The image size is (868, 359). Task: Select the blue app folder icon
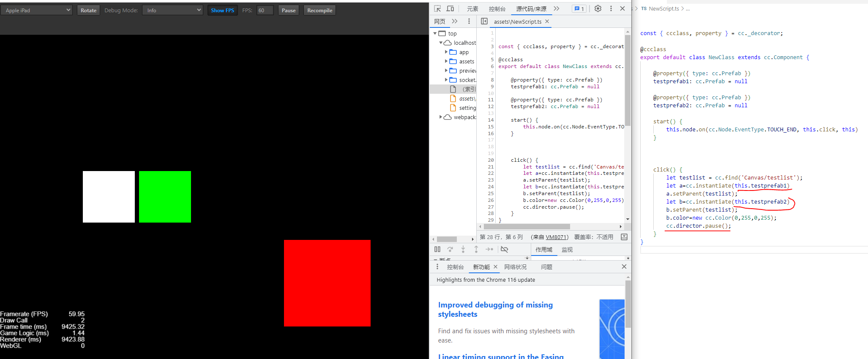point(453,52)
